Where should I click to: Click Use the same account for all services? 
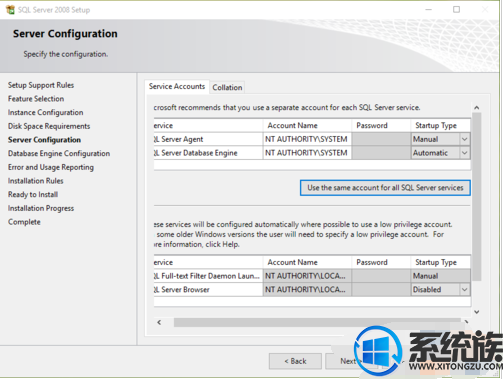pyautogui.click(x=385, y=188)
